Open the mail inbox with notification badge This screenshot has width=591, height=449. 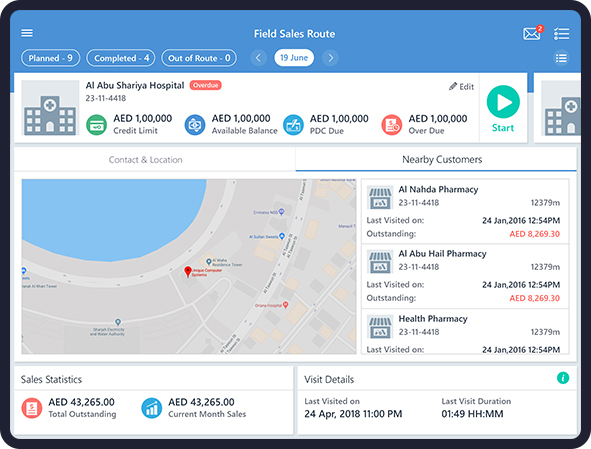tap(532, 34)
